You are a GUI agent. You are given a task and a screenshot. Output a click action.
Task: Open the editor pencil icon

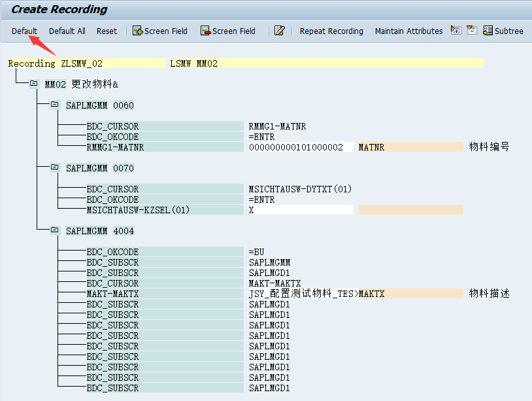[280, 31]
